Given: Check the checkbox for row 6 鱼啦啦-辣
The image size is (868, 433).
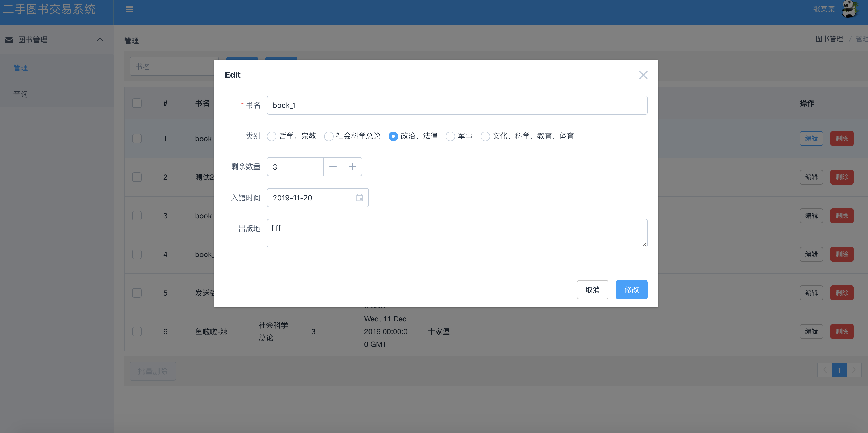Looking at the screenshot, I should pos(137,331).
